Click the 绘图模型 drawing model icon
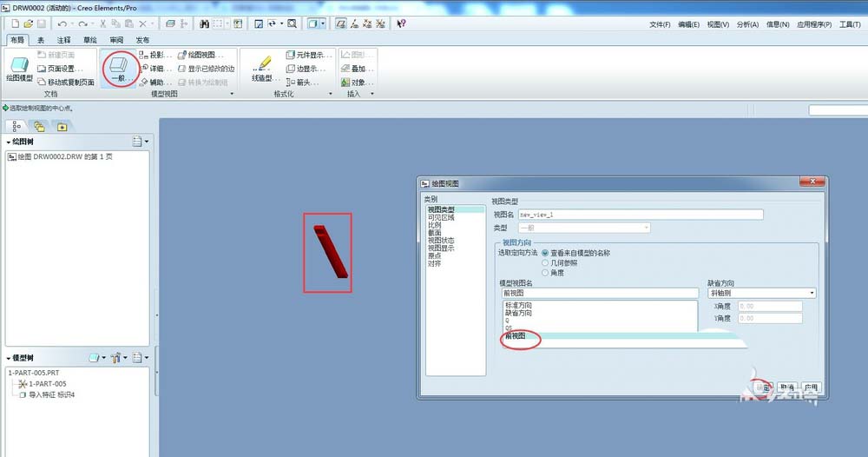The width and height of the screenshot is (868, 457). [19, 70]
